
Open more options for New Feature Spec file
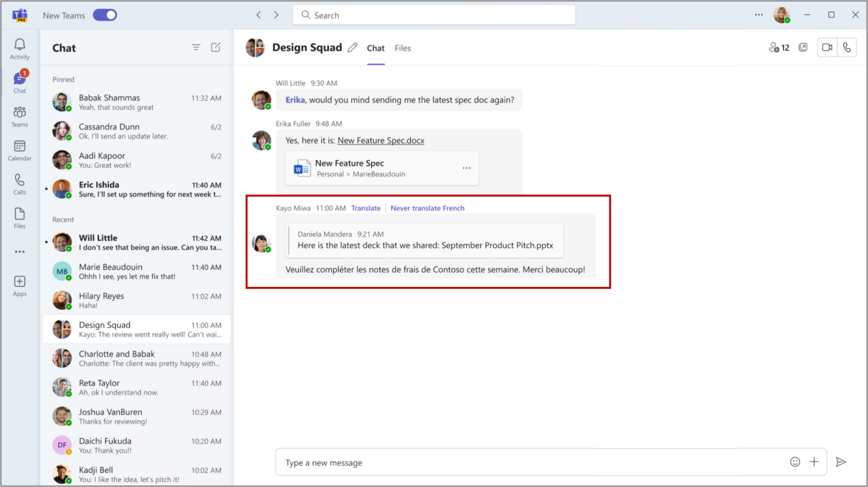coord(467,168)
